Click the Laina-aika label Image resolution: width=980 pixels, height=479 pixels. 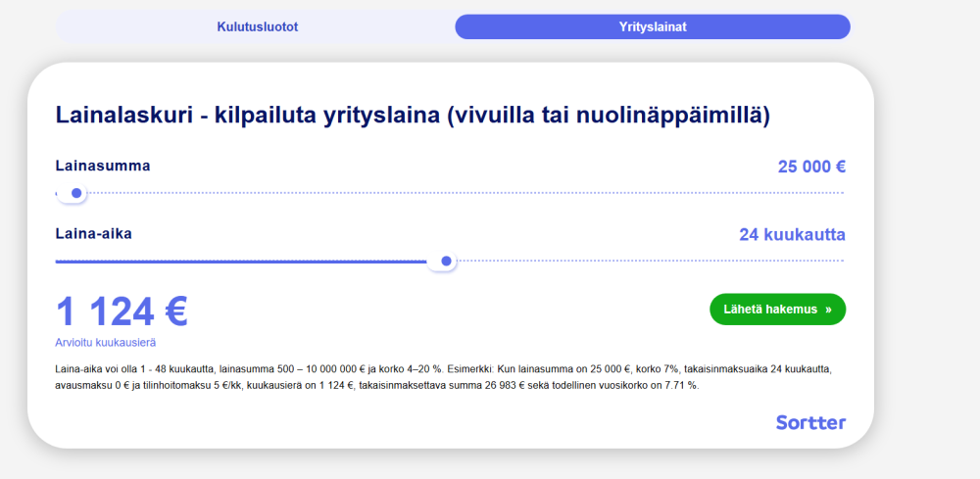pyautogui.click(x=93, y=234)
